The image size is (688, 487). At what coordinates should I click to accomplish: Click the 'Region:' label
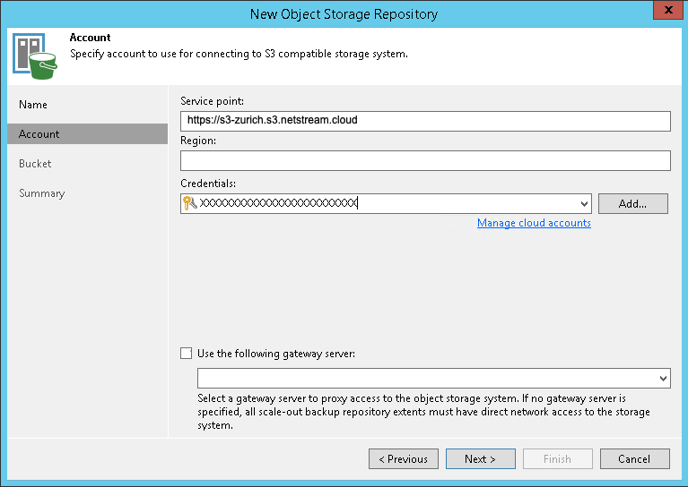[198, 140]
